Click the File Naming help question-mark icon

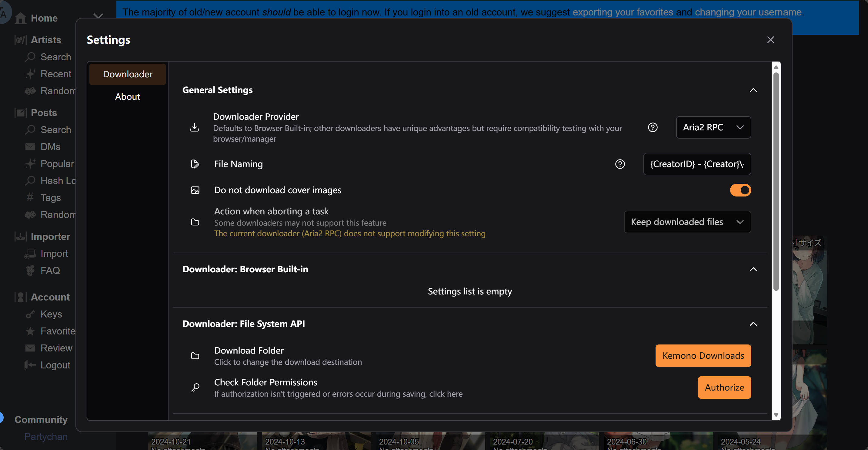point(620,164)
